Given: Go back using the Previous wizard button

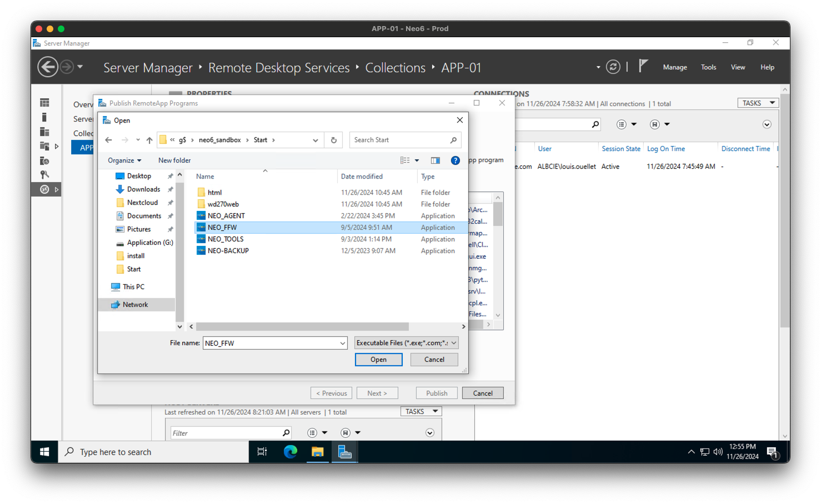Looking at the screenshot, I should (x=331, y=392).
